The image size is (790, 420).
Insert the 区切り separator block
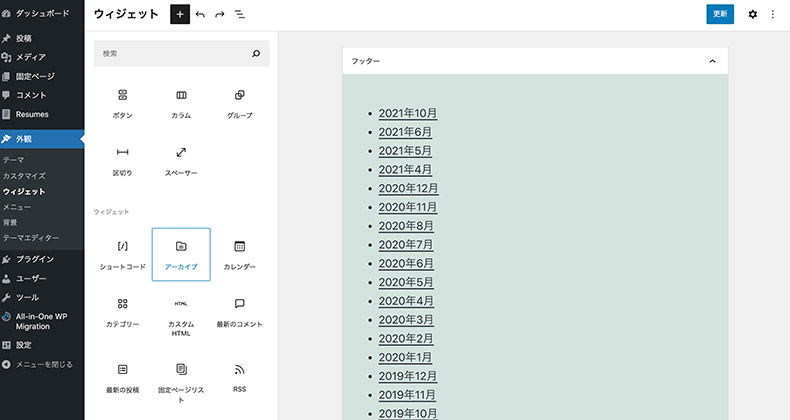coord(122,162)
